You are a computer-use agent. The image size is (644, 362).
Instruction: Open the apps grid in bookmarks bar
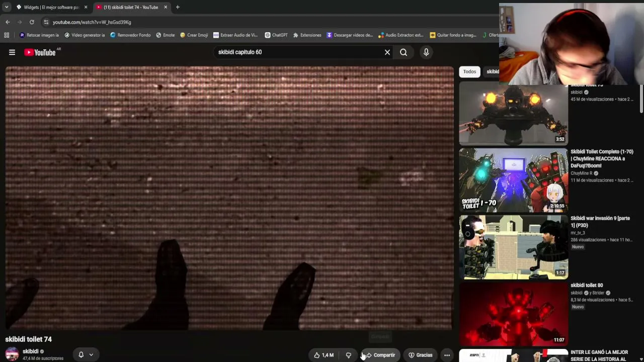pyautogui.click(x=7, y=35)
